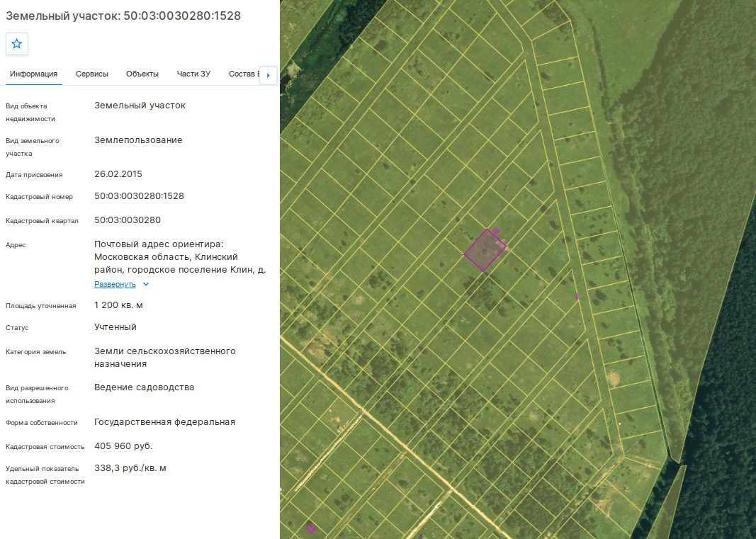This screenshot has width=756, height=539.
Task: Add parcel to favorites with star icon
Action: (x=17, y=44)
